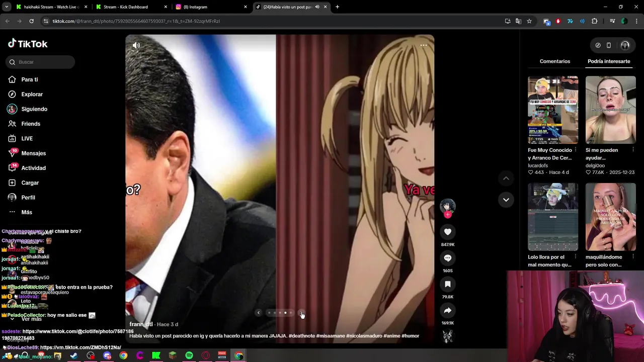The height and width of the screenshot is (362, 644).
Task: Click the #humor hashtag
Action: point(410,336)
